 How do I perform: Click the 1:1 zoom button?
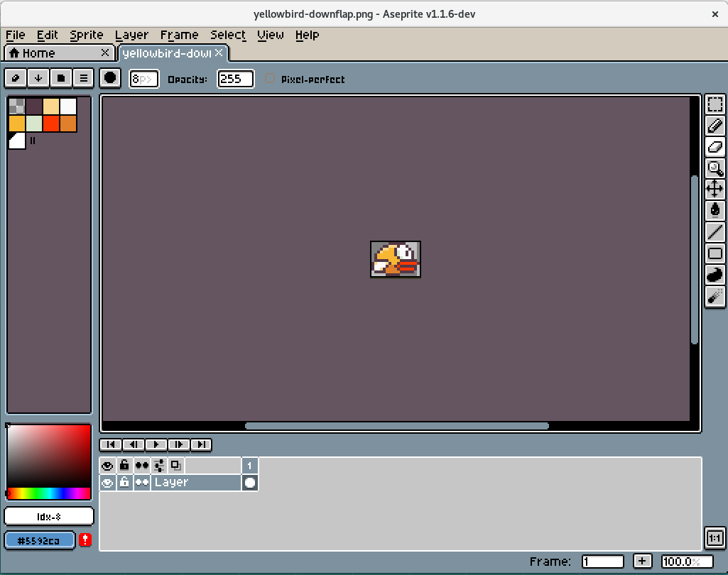click(x=715, y=538)
